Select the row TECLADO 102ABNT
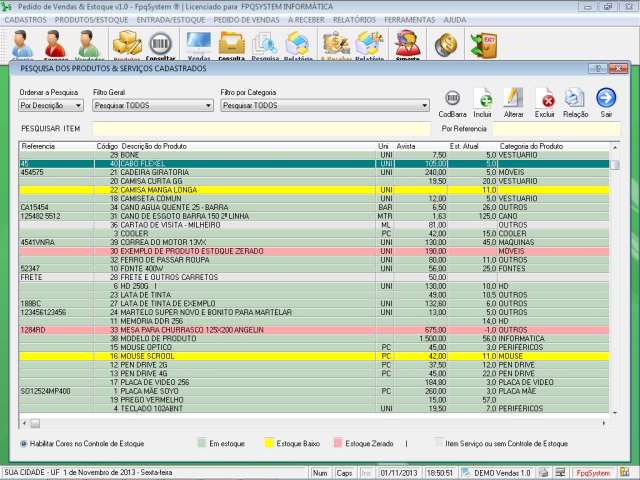This screenshot has width=640, height=480. coord(314,408)
